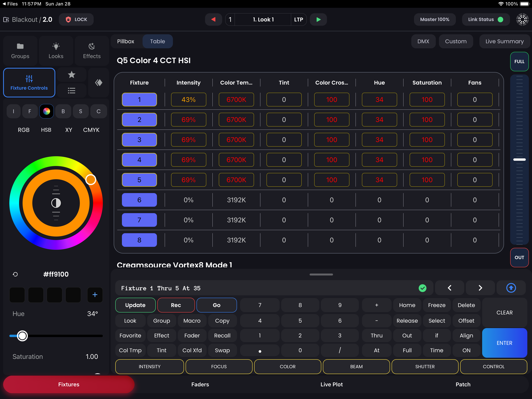Select the Fixture Controls panel
The height and width of the screenshot is (399, 532).
29,83
